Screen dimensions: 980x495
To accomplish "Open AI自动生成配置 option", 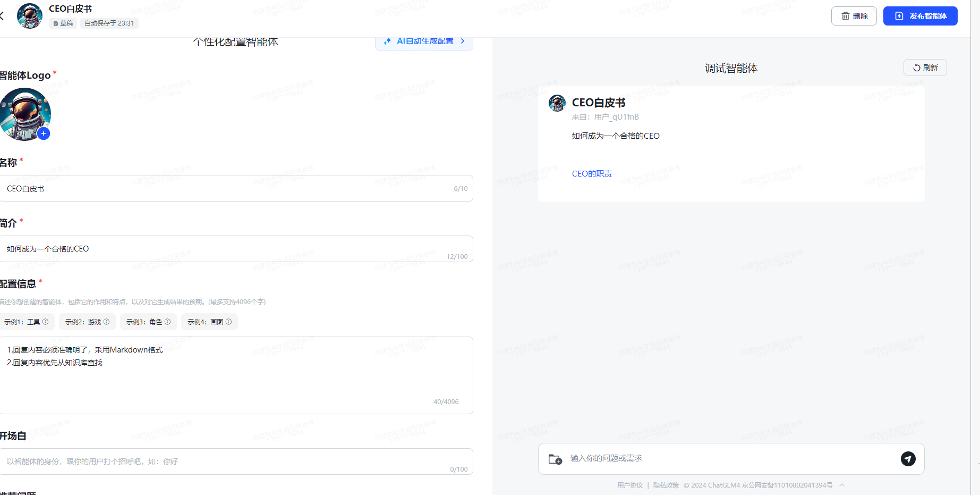I will pos(424,41).
